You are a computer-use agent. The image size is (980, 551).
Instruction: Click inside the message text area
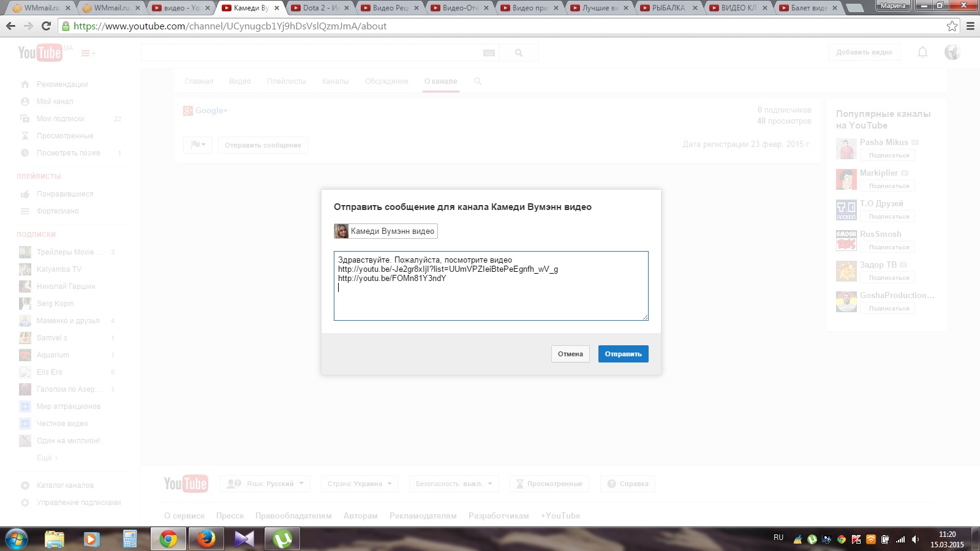[x=491, y=286]
